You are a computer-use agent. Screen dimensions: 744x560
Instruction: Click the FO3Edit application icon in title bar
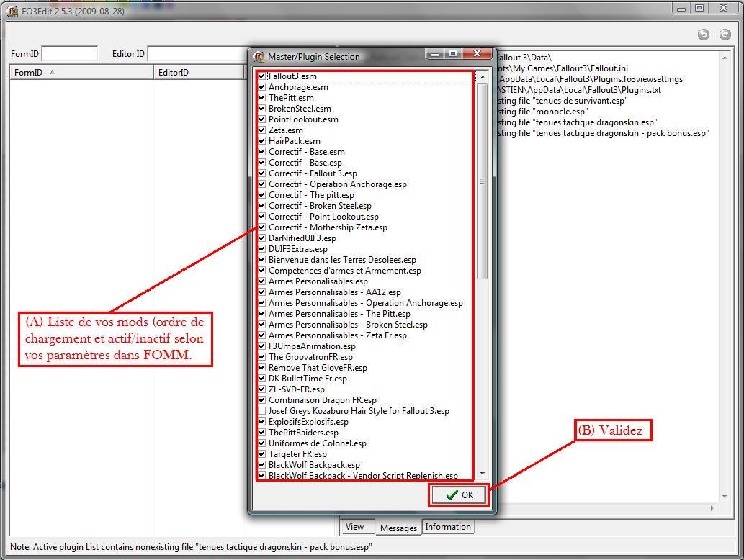[x=12, y=12]
